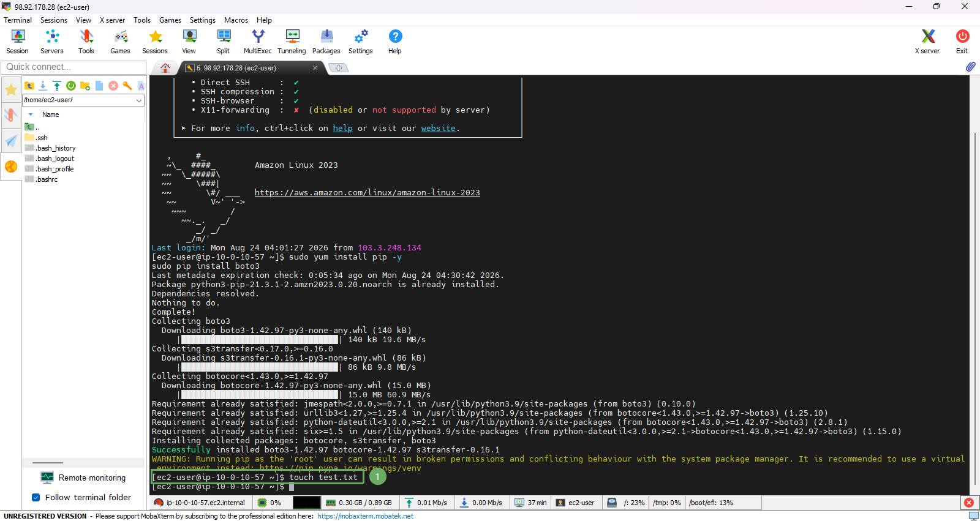Open the Macros menu
980x521 pixels.
pos(236,20)
